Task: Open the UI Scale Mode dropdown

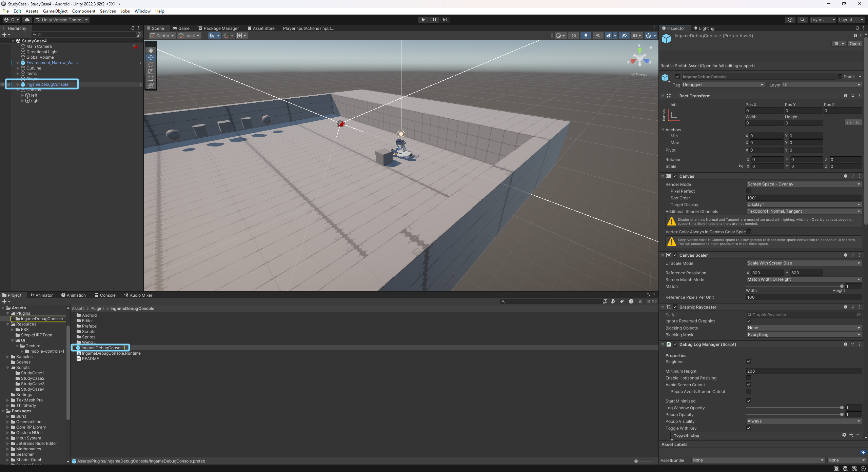Action: pos(804,263)
